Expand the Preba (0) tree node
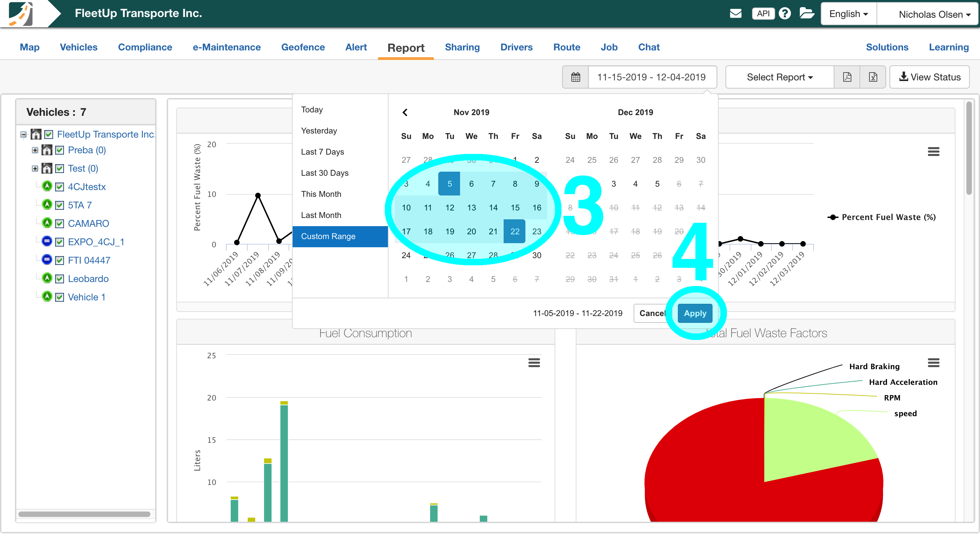The height and width of the screenshot is (534, 980). tap(35, 150)
